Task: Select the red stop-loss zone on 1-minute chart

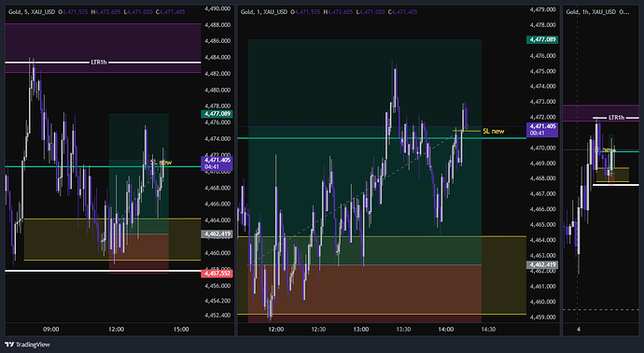Action: pyautogui.click(x=364, y=292)
